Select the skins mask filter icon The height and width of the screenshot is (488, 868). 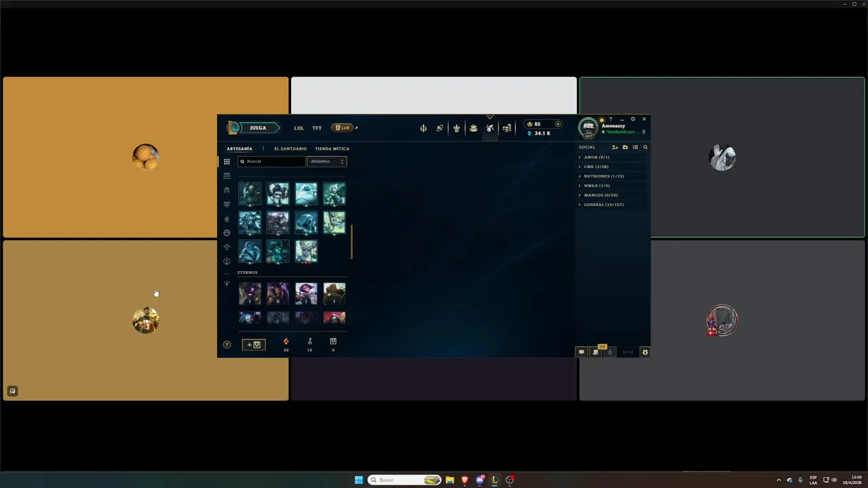(x=226, y=204)
